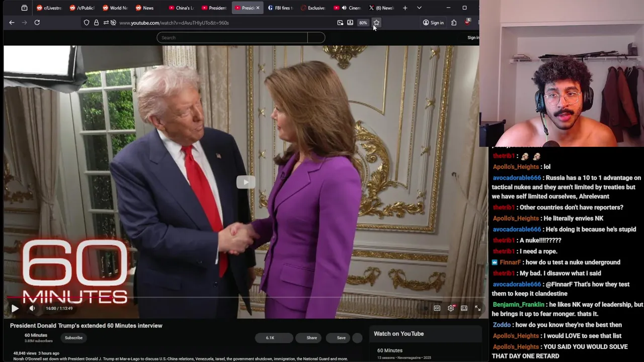Image resolution: width=644 pixels, height=362 pixels.
Task: Enter fullscreen mode
Action: (477, 308)
